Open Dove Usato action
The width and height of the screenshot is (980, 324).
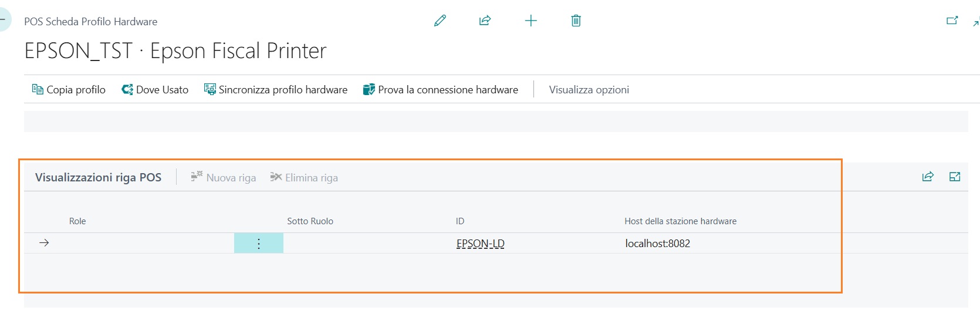155,90
